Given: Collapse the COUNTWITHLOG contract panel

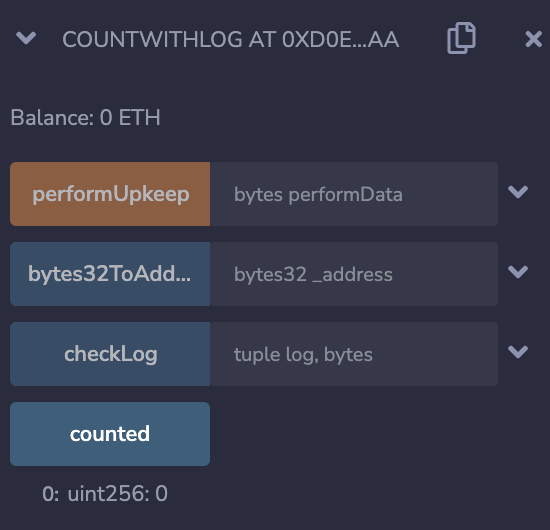Looking at the screenshot, I should pos(26,38).
